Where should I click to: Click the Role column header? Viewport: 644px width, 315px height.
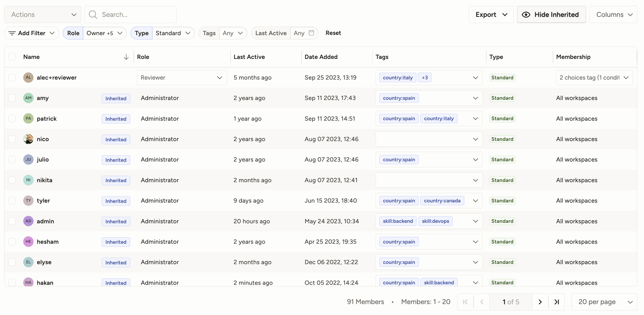143,57
